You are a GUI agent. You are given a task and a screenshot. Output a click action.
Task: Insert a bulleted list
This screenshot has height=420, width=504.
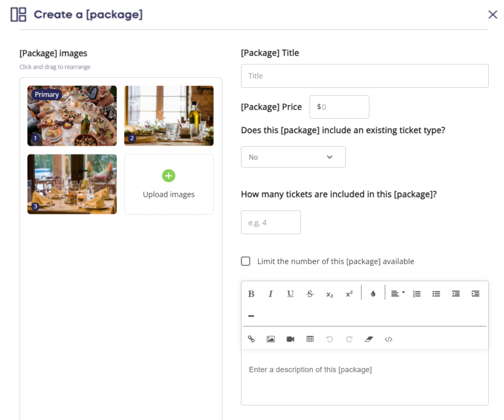(436, 293)
